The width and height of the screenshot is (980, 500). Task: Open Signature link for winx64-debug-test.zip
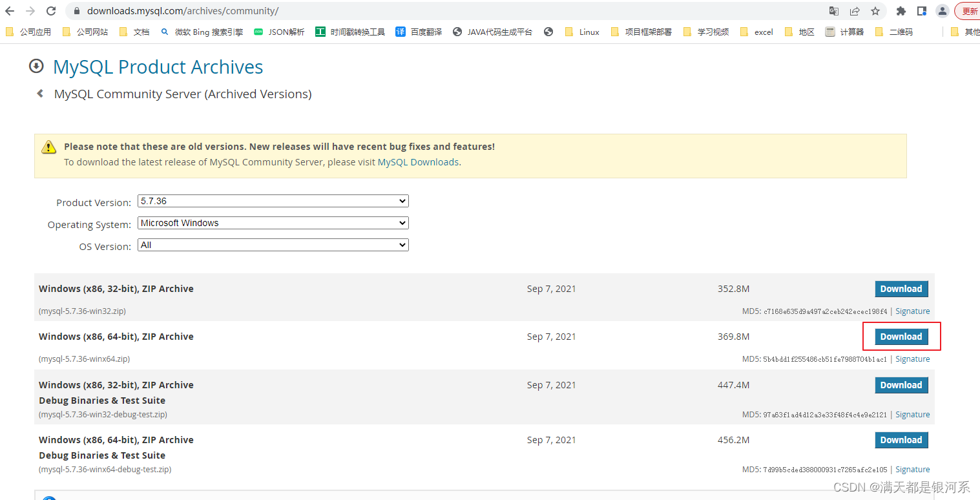912,470
